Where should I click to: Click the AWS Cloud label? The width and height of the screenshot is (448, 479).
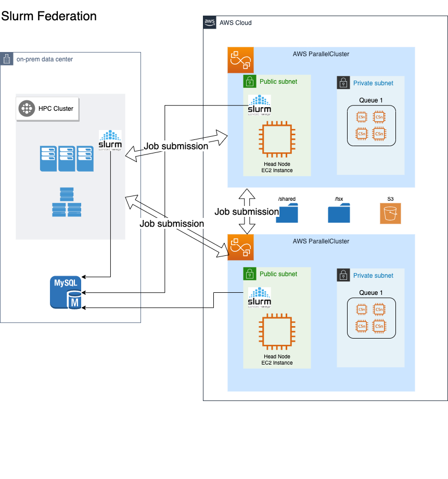point(236,22)
